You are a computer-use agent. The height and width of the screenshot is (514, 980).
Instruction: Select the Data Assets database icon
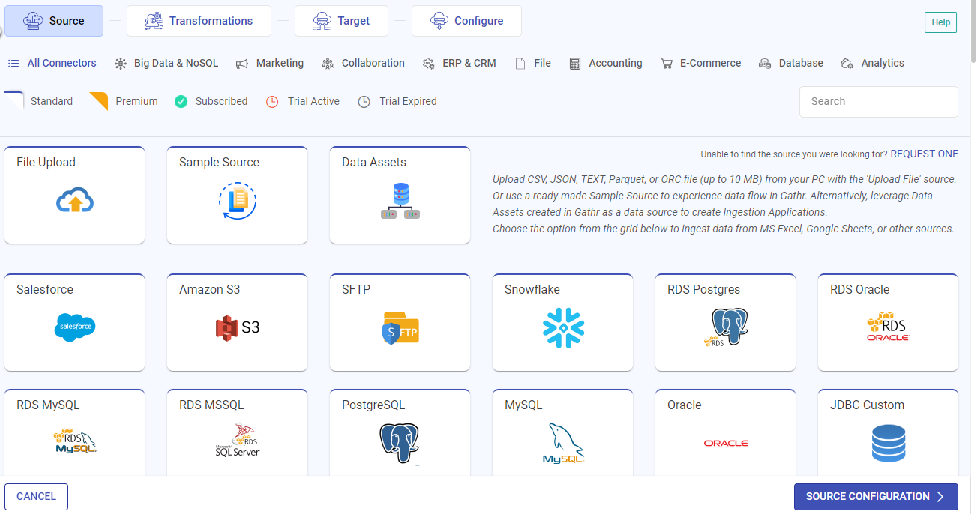click(400, 200)
